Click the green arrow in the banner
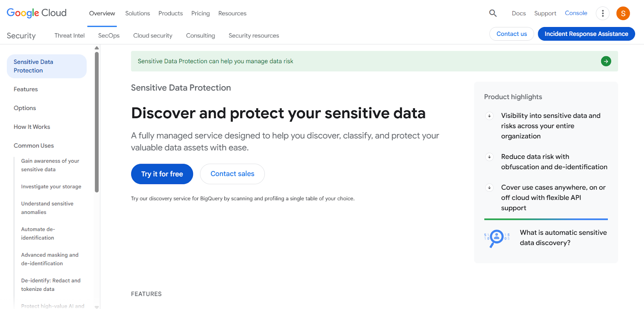This screenshot has height=309, width=644. coord(606,61)
